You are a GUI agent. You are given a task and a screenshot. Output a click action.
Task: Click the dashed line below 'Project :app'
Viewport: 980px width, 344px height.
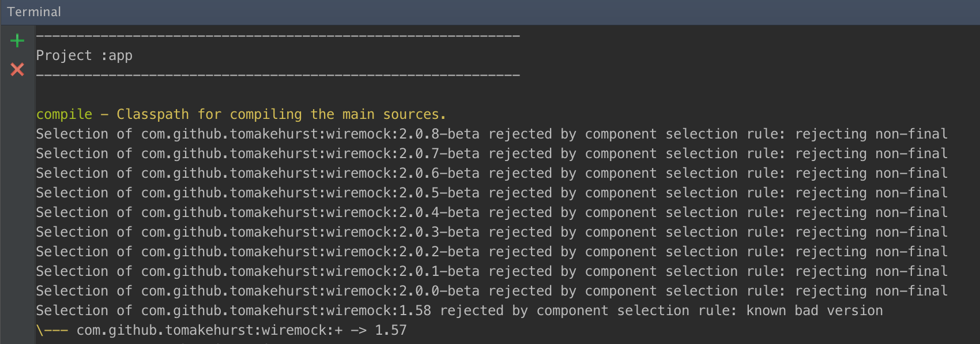[x=278, y=75]
